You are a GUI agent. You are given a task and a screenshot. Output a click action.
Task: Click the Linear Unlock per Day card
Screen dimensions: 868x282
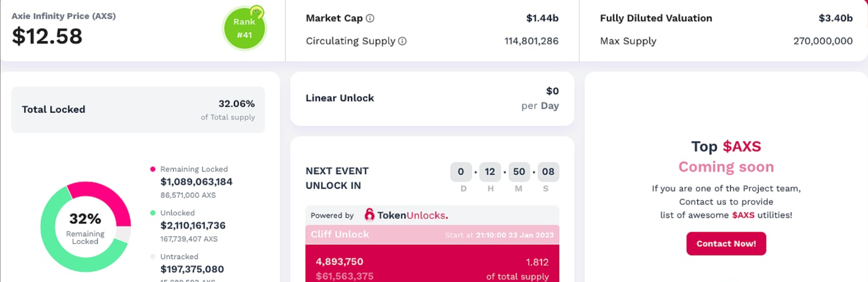point(432,98)
